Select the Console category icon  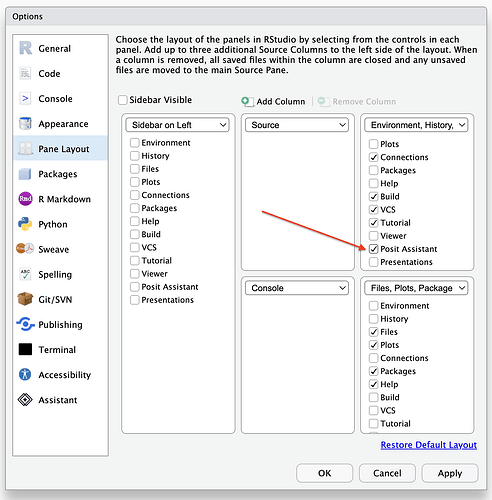click(25, 99)
